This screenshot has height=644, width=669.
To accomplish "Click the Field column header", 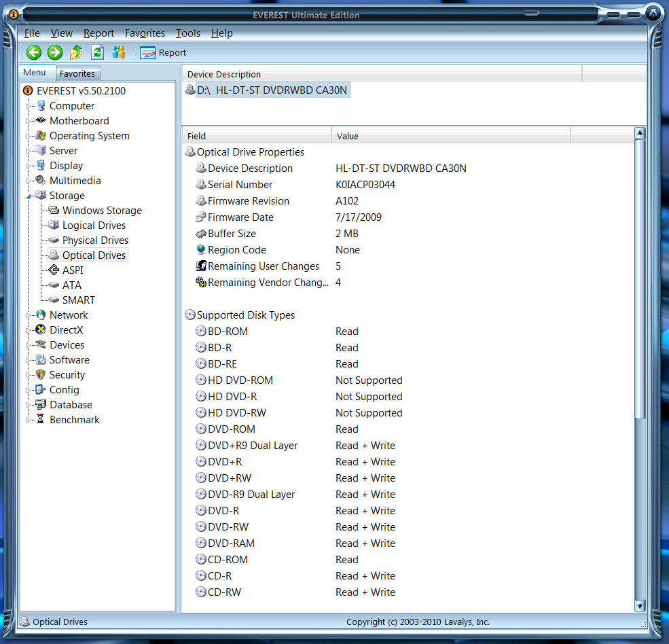I will [x=257, y=136].
